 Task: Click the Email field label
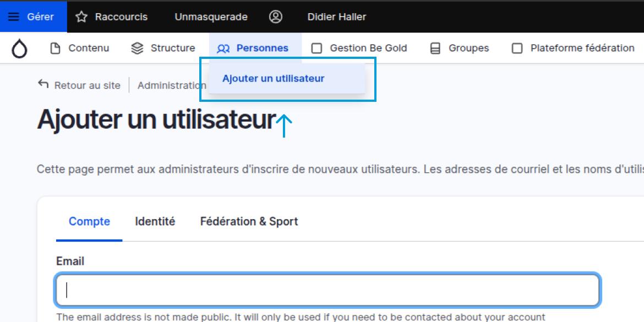[70, 261]
